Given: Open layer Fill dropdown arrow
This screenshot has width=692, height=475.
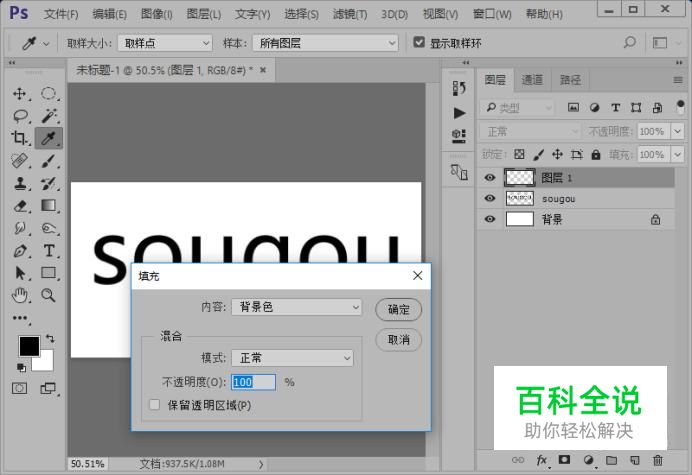Looking at the screenshot, I should 677,155.
